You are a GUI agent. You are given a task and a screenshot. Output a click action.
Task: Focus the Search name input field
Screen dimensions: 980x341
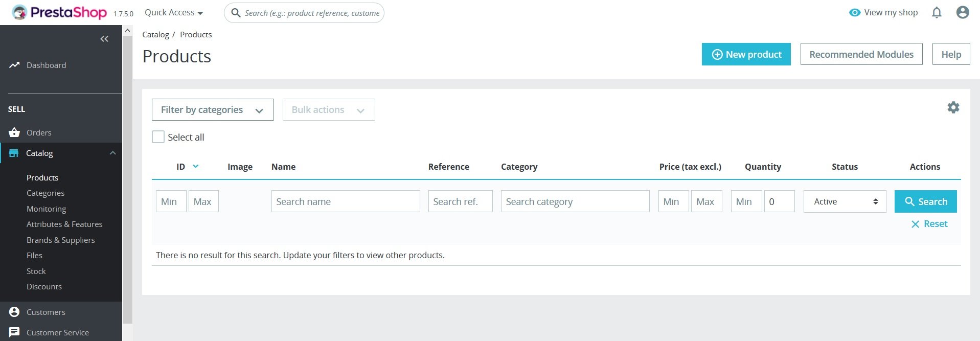[346, 201]
